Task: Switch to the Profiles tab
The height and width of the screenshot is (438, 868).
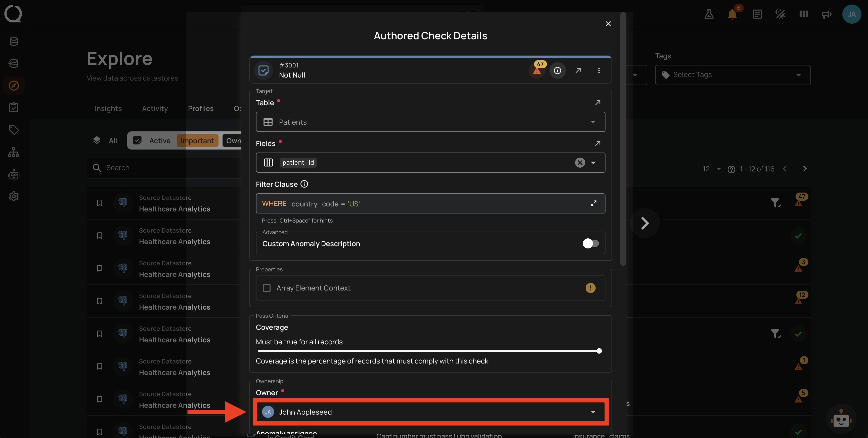Action: [201, 109]
